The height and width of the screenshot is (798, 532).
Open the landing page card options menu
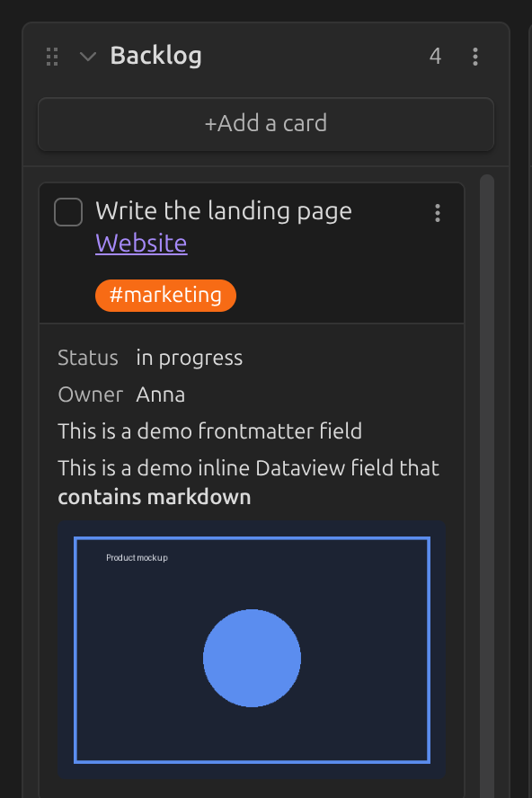[438, 213]
